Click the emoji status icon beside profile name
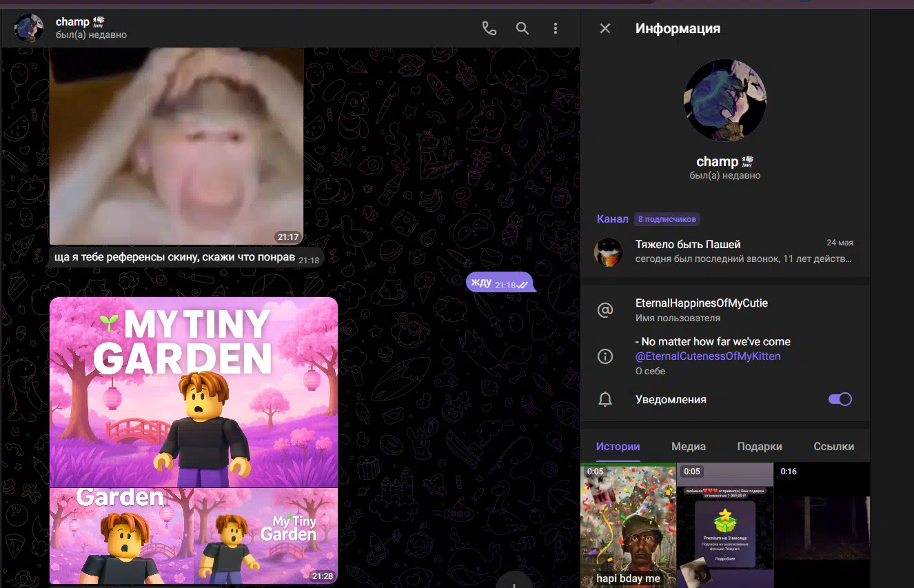Viewport: 914px width, 588px height. pyautogui.click(x=748, y=161)
